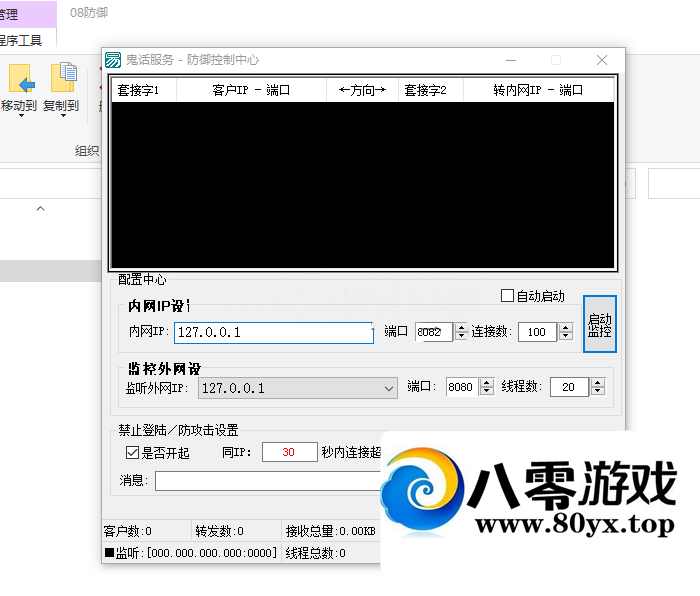
Task: Toggle the 是否开起 checkbox
Action: coord(132,452)
